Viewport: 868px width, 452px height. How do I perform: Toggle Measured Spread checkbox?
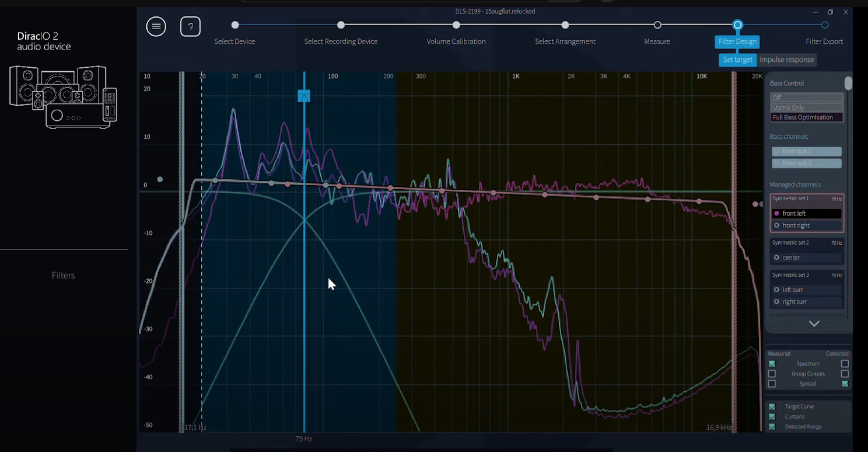[772, 384]
